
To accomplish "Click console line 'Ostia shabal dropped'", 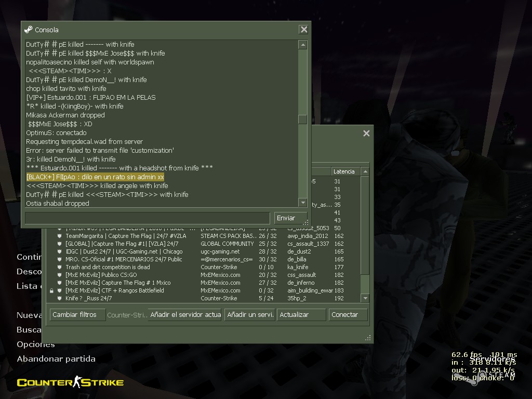I will [57, 203].
